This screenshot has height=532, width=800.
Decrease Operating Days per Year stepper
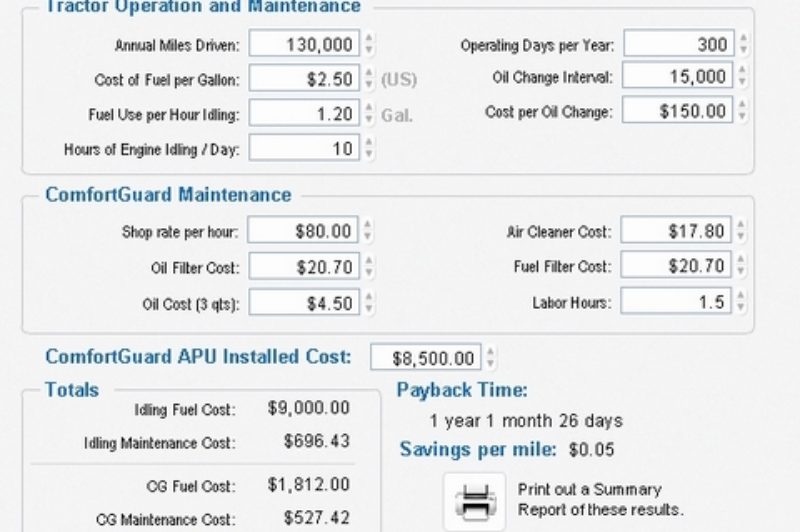pos(743,49)
